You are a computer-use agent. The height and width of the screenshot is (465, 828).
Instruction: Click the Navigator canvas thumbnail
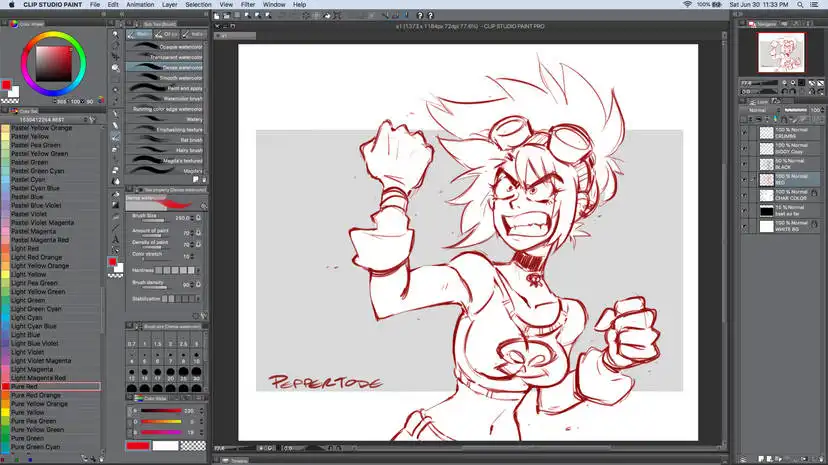tap(781, 52)
